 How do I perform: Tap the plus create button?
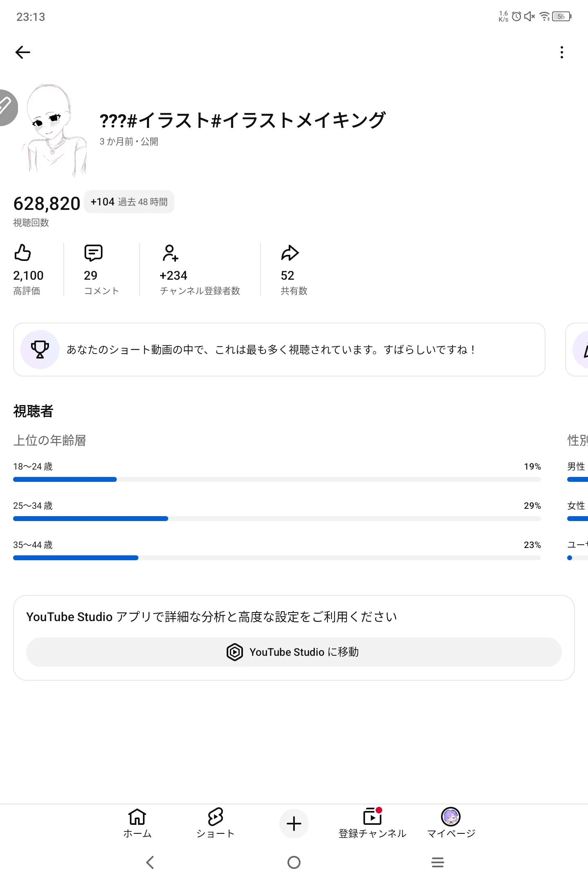(x=294, y=824)
